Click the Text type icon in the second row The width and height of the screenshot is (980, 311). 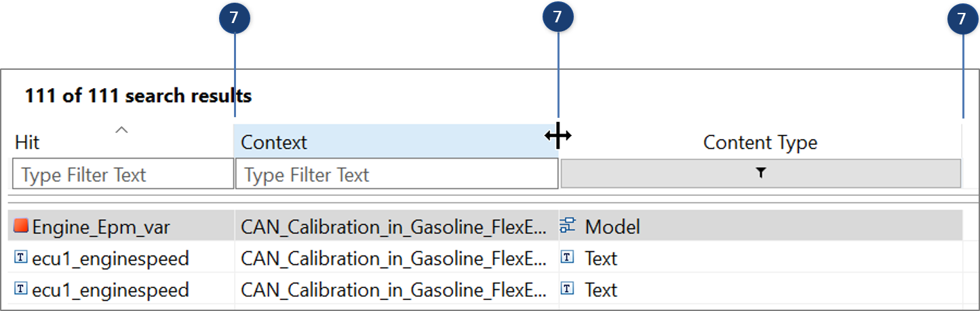[x=568, y=257]
